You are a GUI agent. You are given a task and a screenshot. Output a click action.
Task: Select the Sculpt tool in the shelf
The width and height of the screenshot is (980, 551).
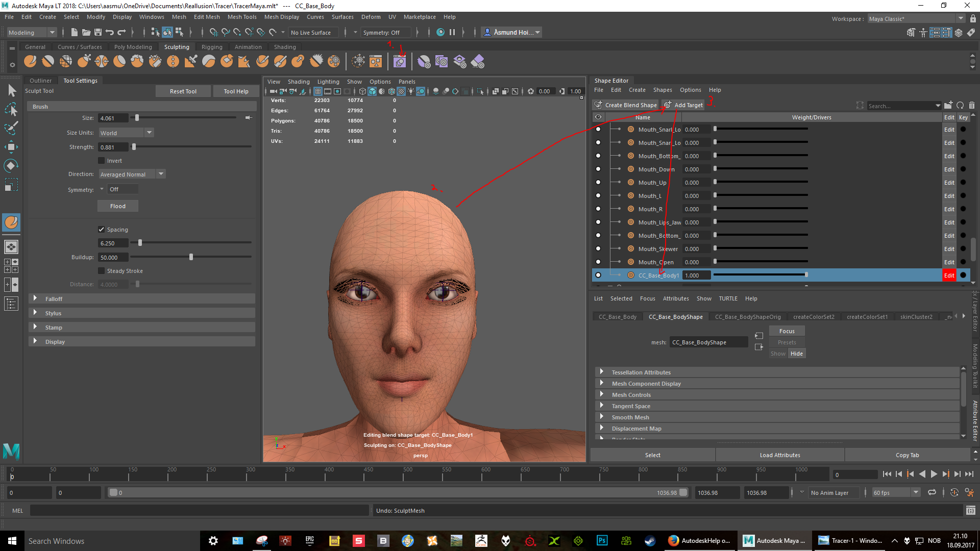tap(30, 62)
